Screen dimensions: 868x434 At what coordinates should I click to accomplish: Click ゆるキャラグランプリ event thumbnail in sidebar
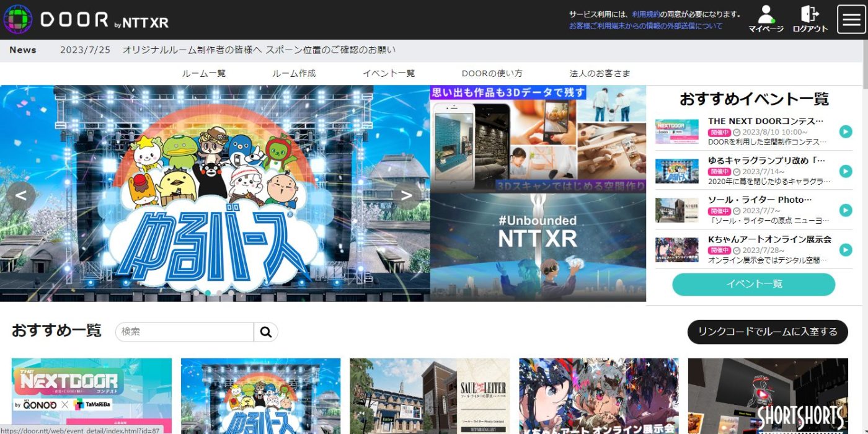coord(677,171)
